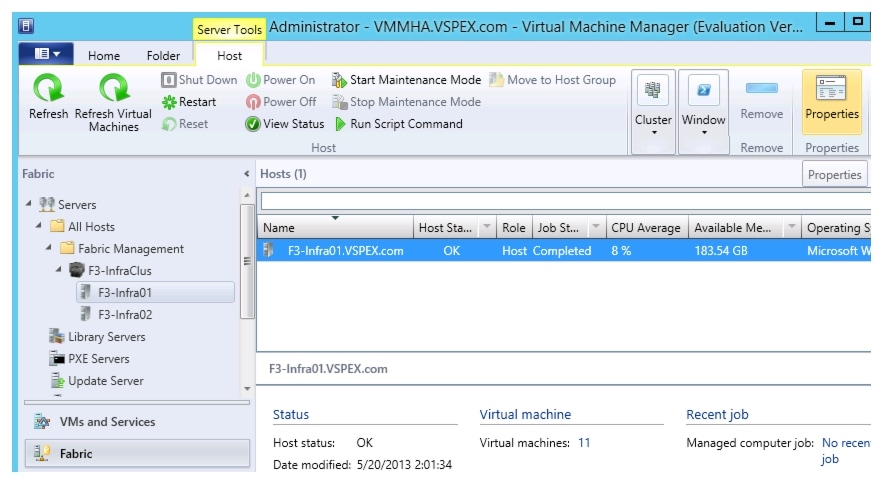Screen dimensions: 884x485
Task: Open View Status for host
Action: [285, 124]
